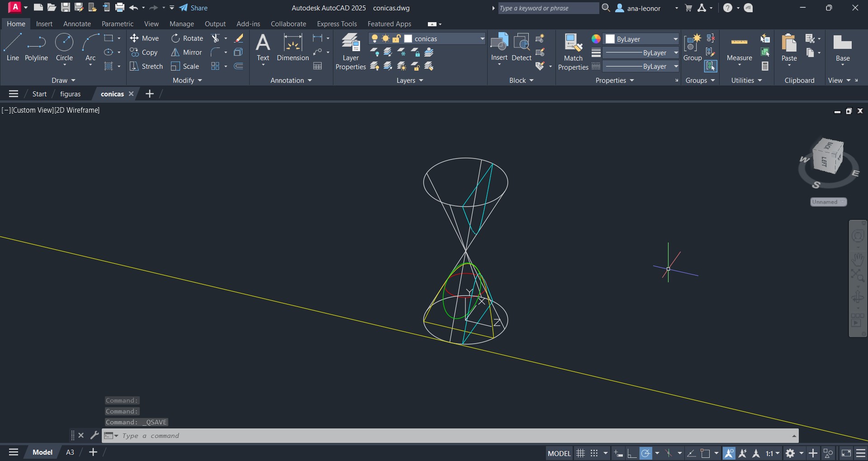This screenshot has height=461, width=868.
Task: Open the figuras drawing tab
Action: click(70, 94)
